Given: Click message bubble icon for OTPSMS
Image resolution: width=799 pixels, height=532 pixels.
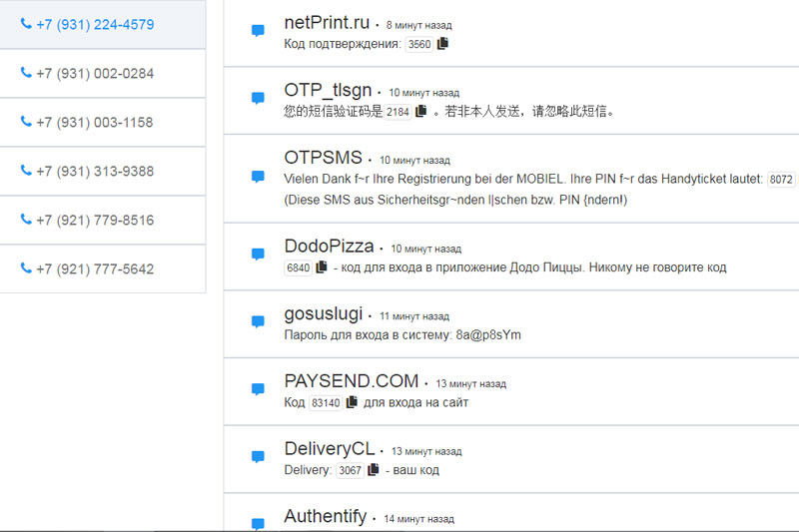Looking at the screenshot, I should click(258, 176).
